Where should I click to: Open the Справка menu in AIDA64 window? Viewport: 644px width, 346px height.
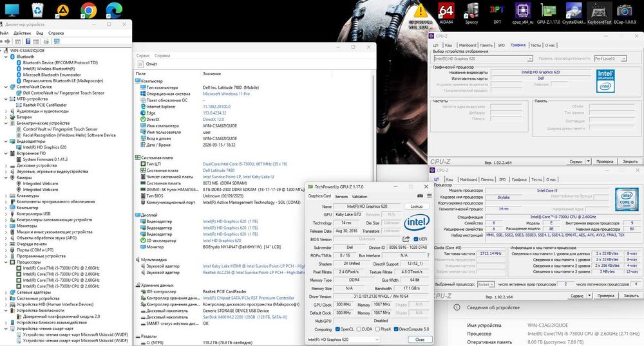(x=162, y=56)
